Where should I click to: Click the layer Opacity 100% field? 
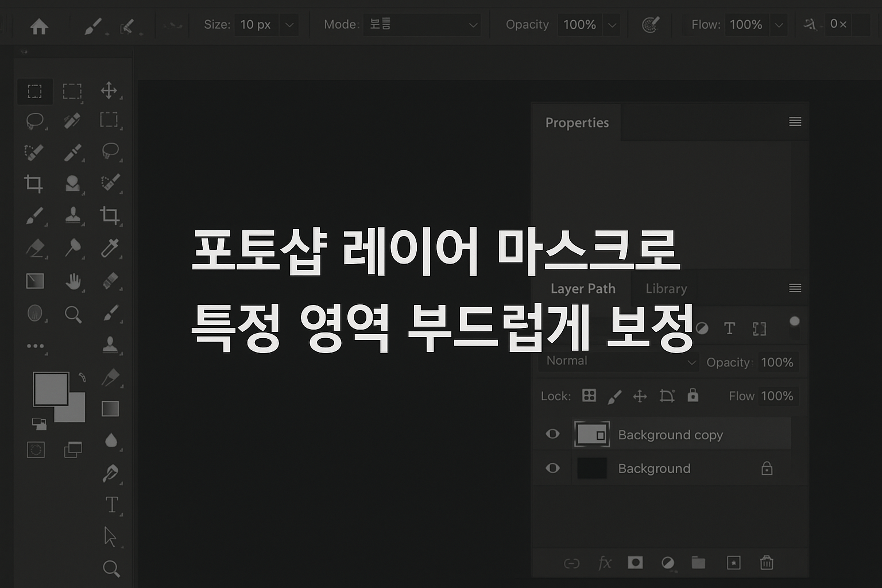(777, 362)
